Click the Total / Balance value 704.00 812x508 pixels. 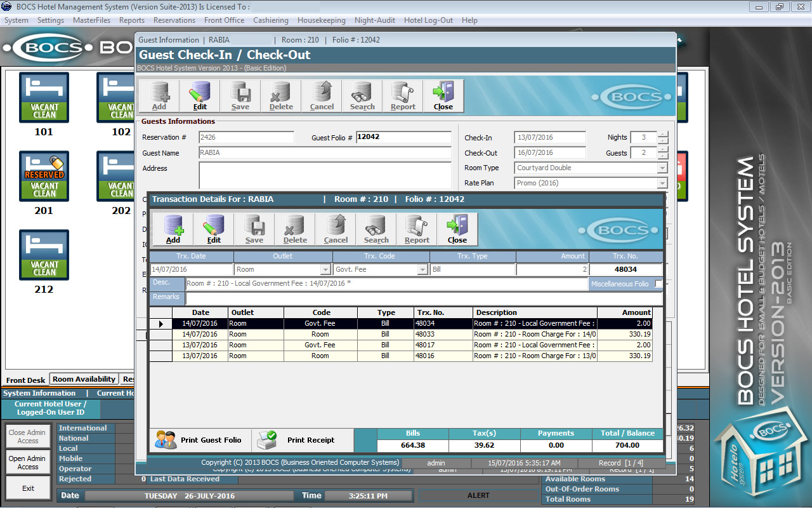(x=627, y=445)
